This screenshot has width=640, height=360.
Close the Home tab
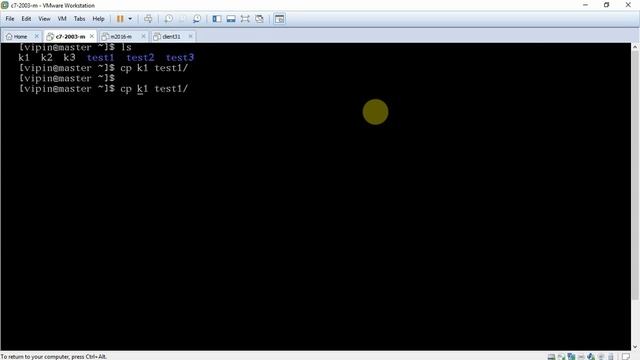click(x=36, y=36)
